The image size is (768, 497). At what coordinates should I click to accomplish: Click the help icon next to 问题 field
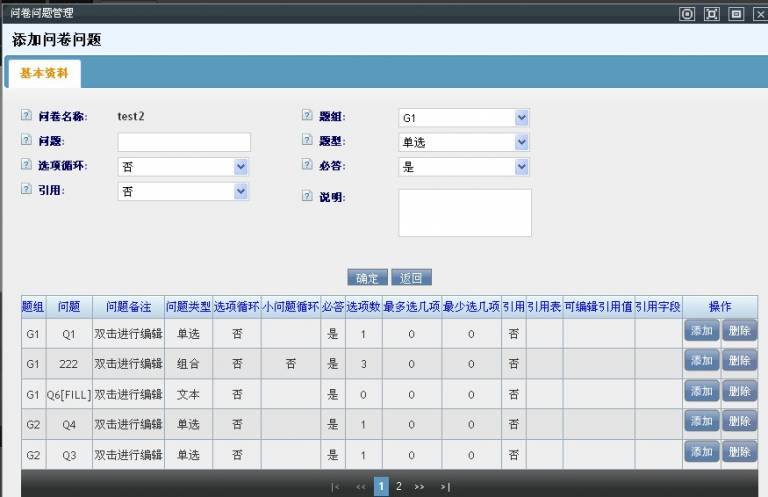point(27,142)
